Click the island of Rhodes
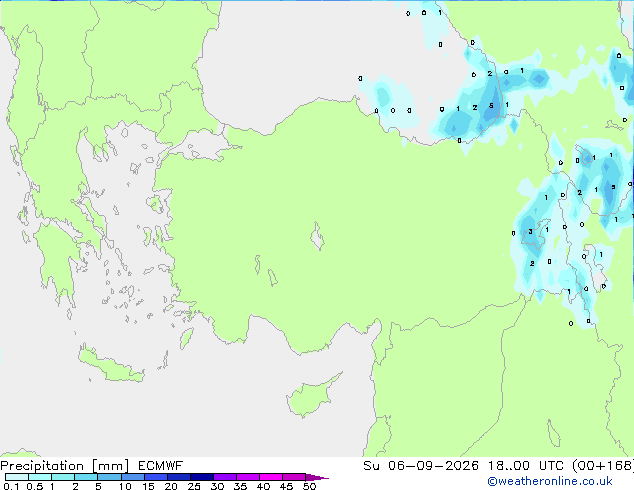The height and width of the screenshot is (490, 634). coord(186,338)
